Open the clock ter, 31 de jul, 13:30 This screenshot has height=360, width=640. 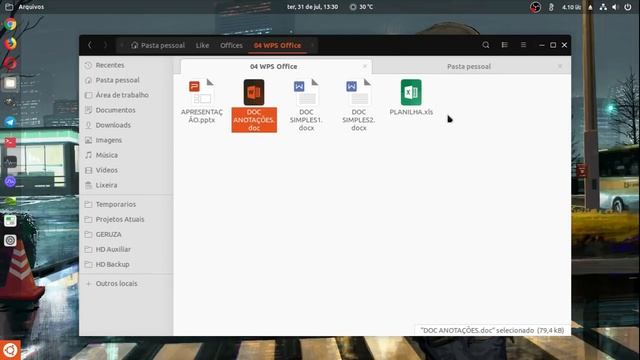pyautogui.click(x=312, y=7)
